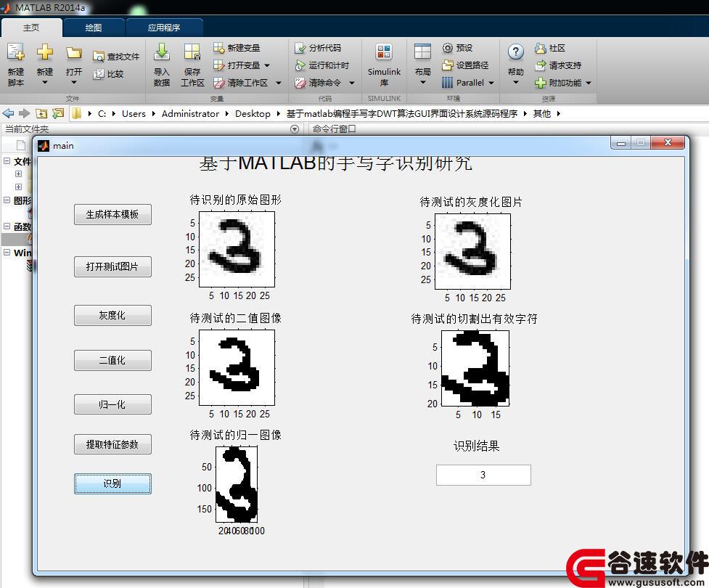
Task: Click the 提取特征参数 button
Action: pyautogui.click(x=112, y=444)
